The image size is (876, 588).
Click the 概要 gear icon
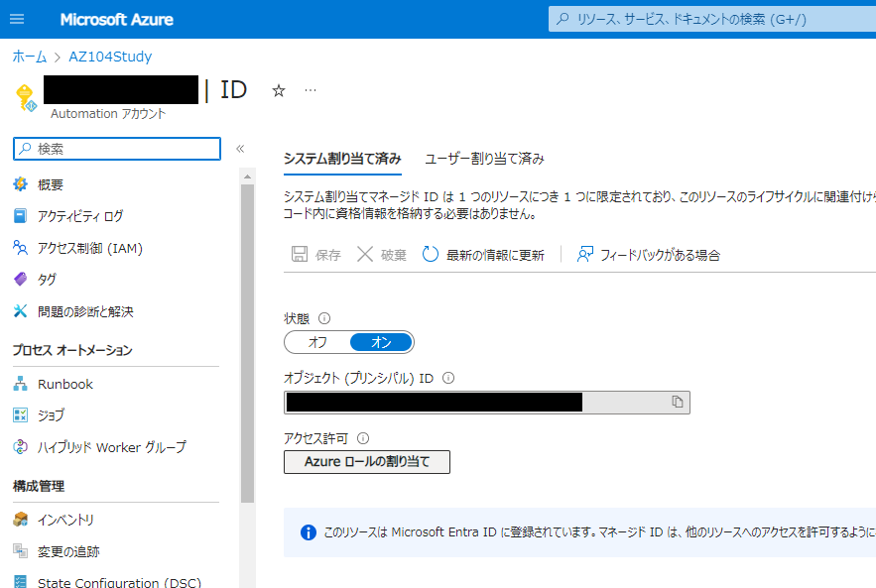tap(20, 183)
